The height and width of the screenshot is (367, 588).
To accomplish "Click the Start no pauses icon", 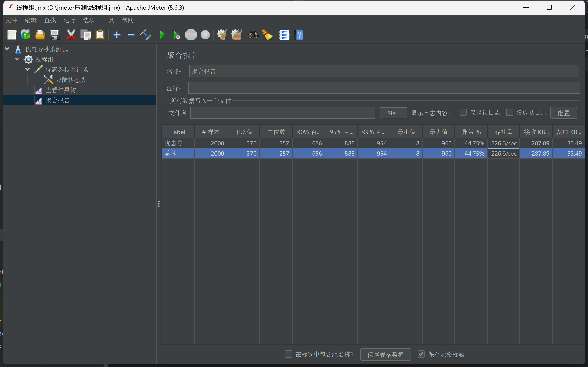I will click(x=176, y=35).
